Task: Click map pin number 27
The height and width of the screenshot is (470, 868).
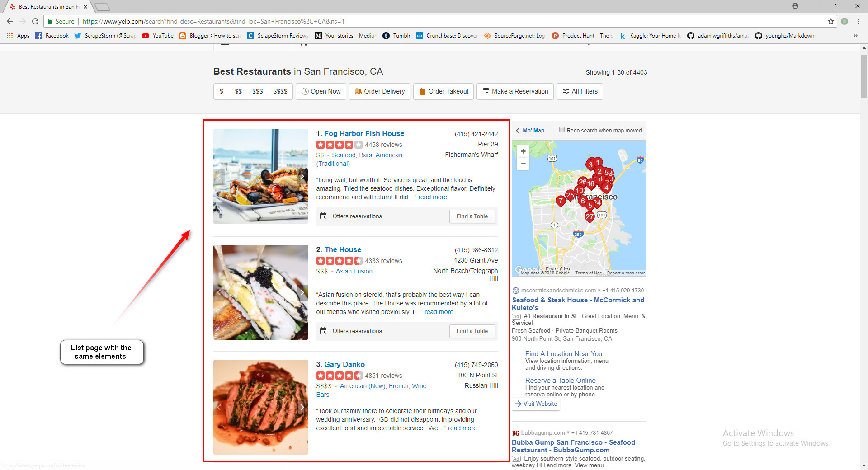Action: [x=590, y=217]
